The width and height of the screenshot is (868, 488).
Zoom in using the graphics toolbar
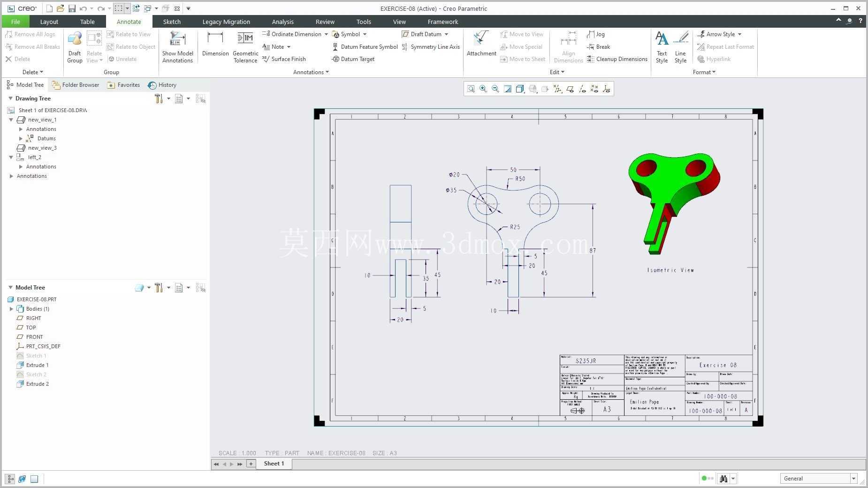coord(483,89)
